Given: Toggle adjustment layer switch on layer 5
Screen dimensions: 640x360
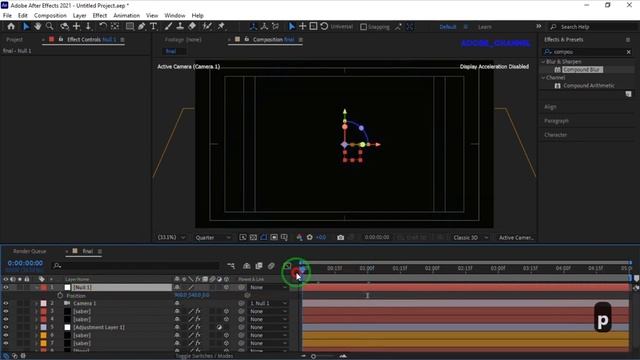Looking at the screenshot, I should click(x=219, y=327).
